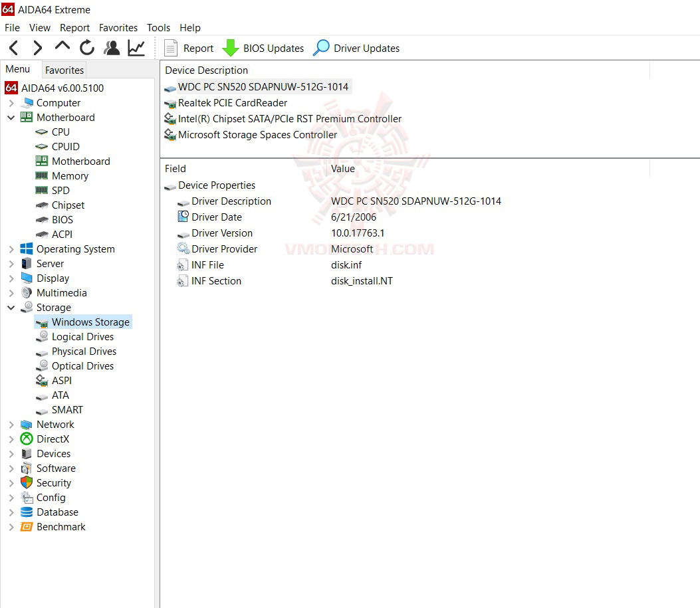Select the Driver Date row
This screenshot has height=608, width=700.
pyautogui.click(x=277, y=217)
